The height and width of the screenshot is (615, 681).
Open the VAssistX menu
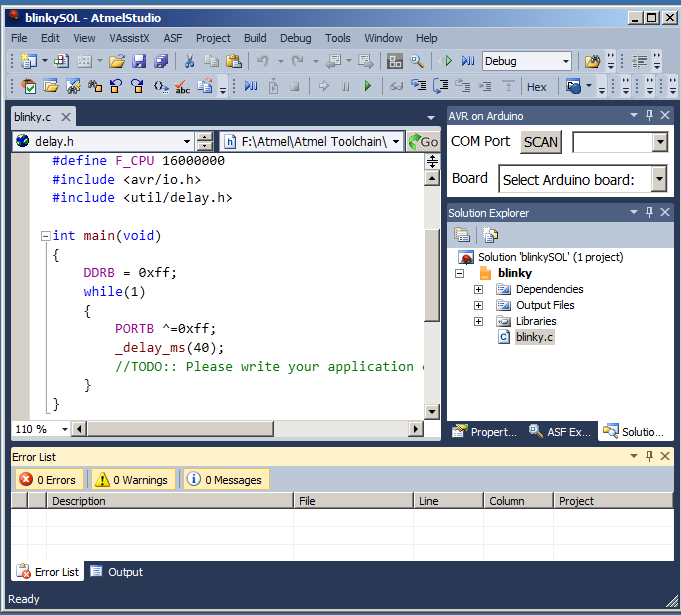(129, 38)
